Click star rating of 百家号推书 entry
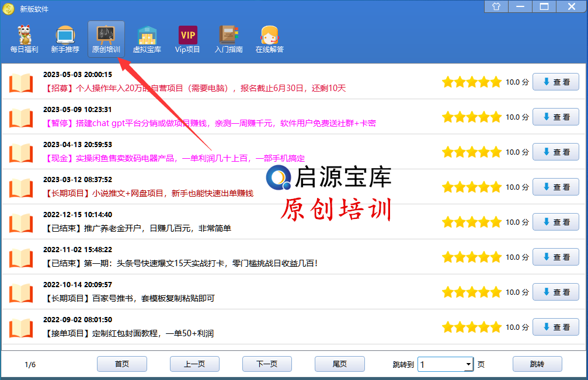588x380 pixels. (x=472, y=292)
